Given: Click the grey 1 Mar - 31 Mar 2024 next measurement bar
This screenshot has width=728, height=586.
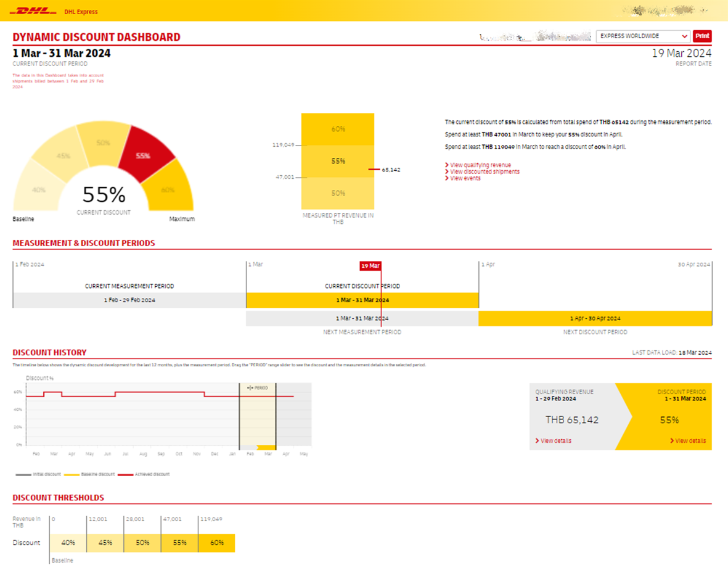Looking at the screenshot, I should 362,318.
